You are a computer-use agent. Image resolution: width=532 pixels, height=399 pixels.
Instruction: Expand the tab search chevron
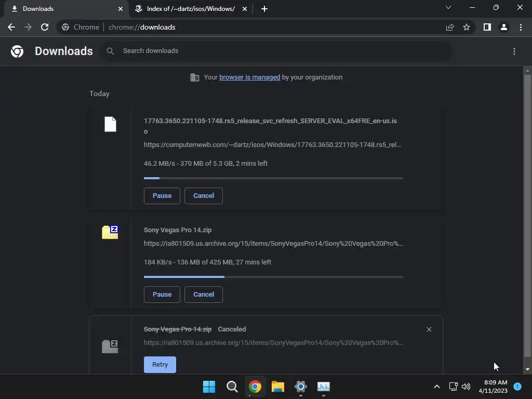(x=448, y=7)
